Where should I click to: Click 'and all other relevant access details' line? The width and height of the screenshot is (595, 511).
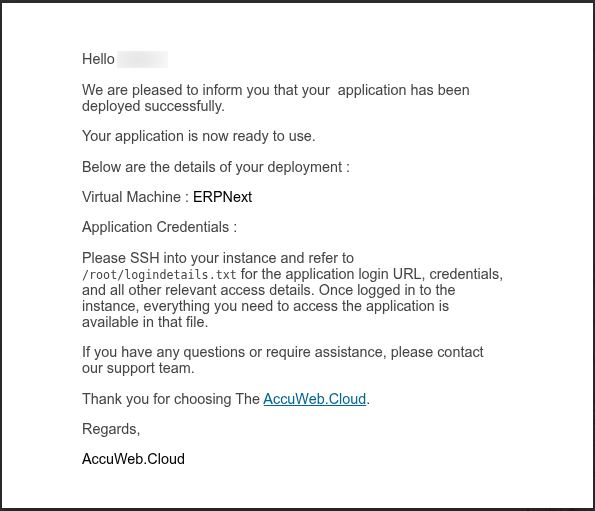pos(269,290)
